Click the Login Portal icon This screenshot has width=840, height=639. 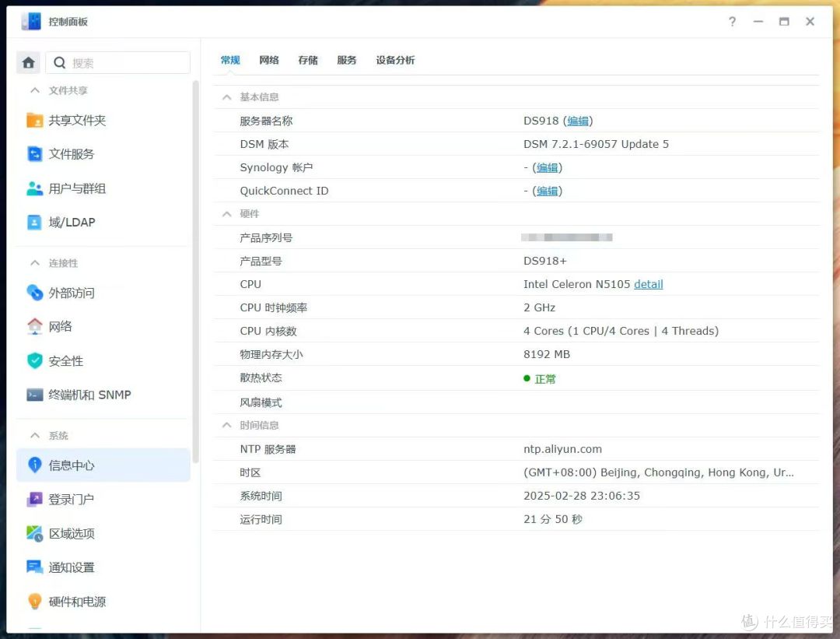tap(35, 499)
